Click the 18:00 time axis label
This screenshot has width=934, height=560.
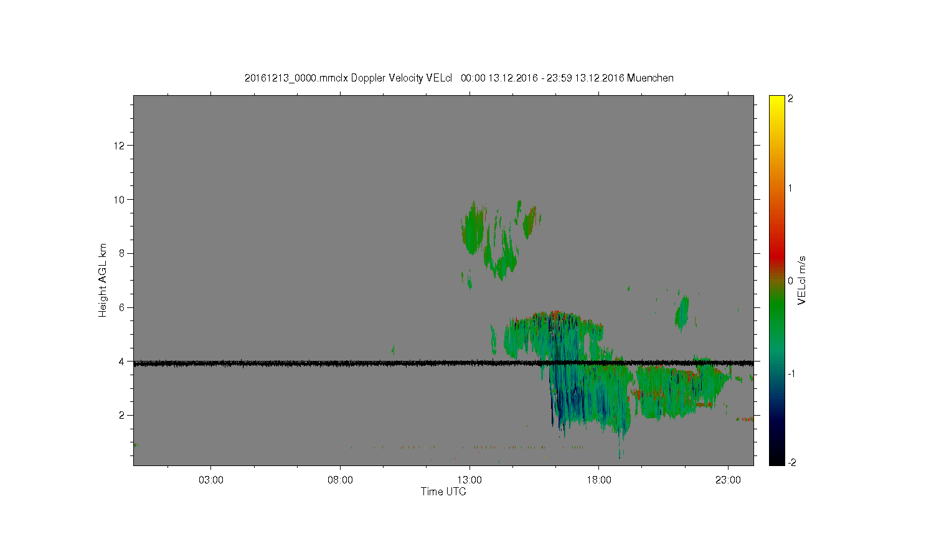599,480
